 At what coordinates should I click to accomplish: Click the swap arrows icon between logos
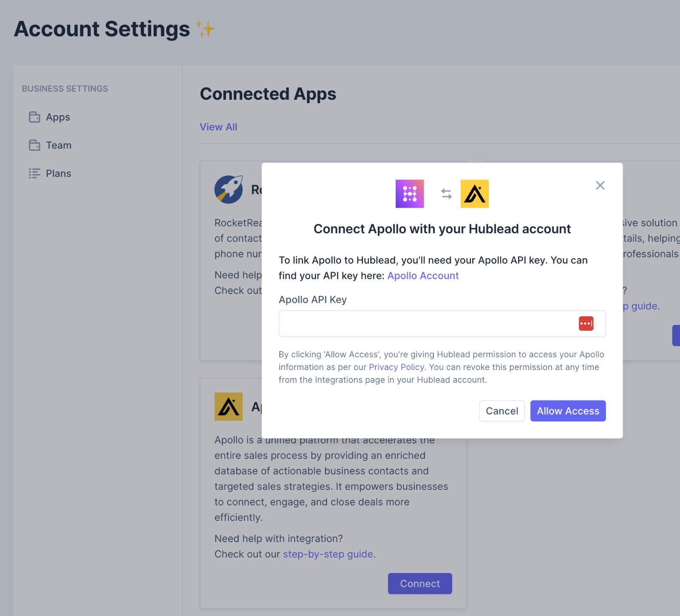point(446,194)
